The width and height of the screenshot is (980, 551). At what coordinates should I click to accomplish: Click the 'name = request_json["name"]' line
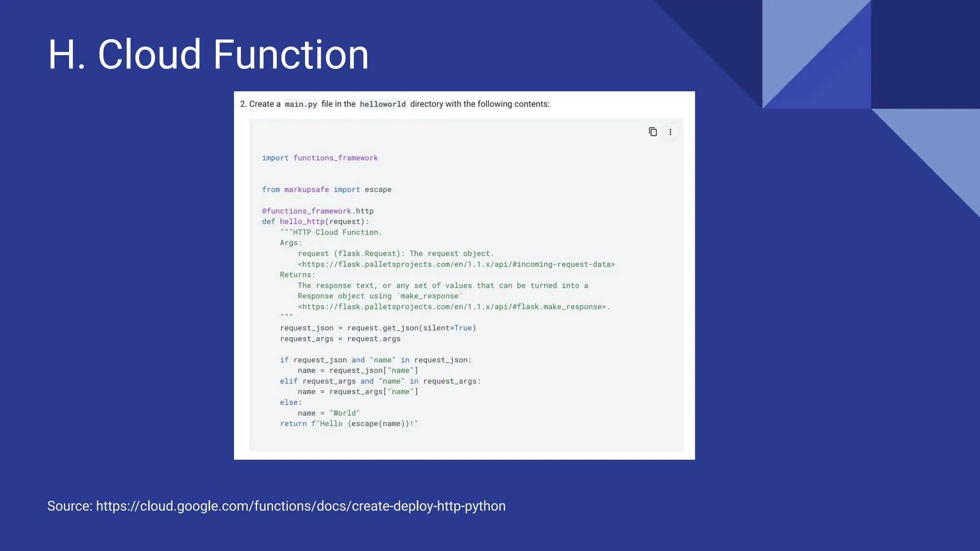358,371
